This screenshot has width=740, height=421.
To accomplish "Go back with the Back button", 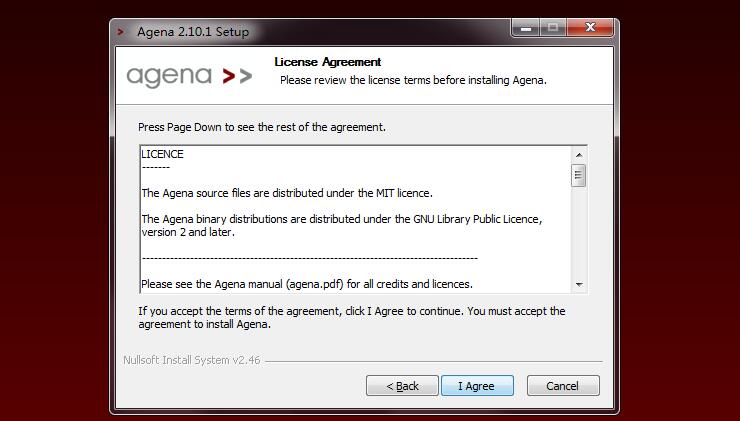I will click(x=402, y=386).
